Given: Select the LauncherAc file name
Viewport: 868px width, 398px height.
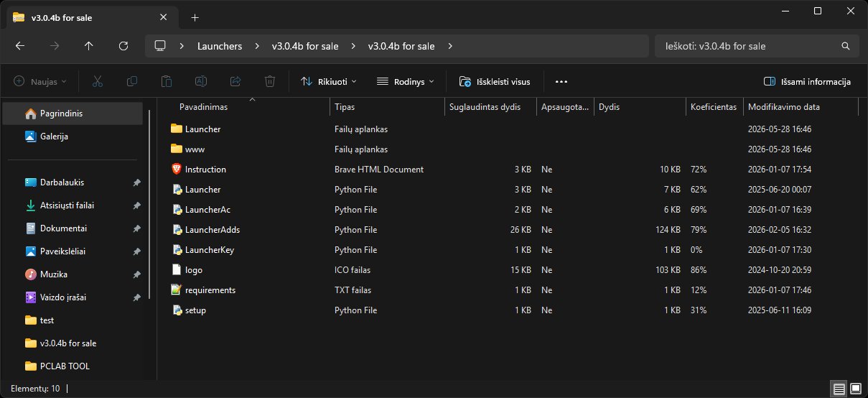Looking at the screenshot, I should tap(207, 210).
